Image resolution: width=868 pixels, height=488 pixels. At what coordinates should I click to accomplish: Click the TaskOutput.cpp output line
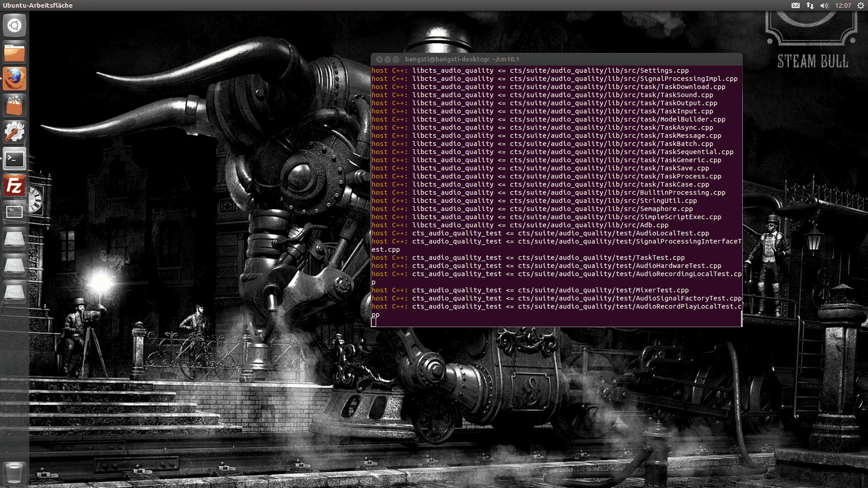[x=544, y=103]
